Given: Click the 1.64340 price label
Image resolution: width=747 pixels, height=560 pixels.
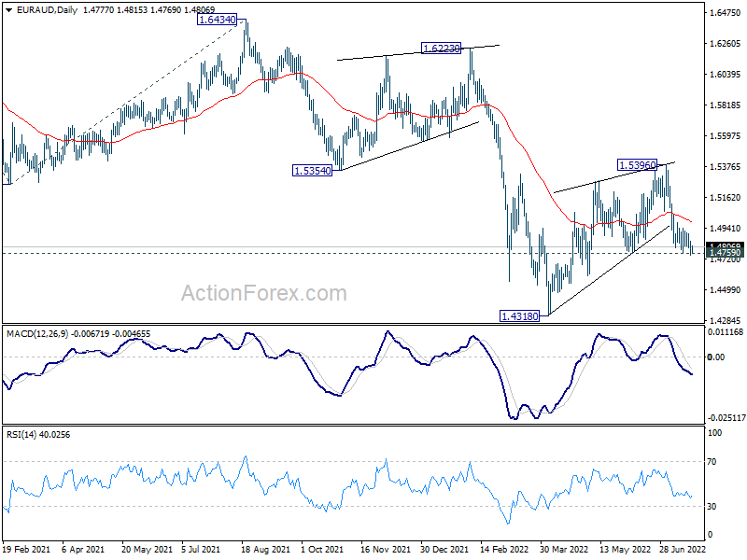Looking at the screenshot, I should 217,20.
